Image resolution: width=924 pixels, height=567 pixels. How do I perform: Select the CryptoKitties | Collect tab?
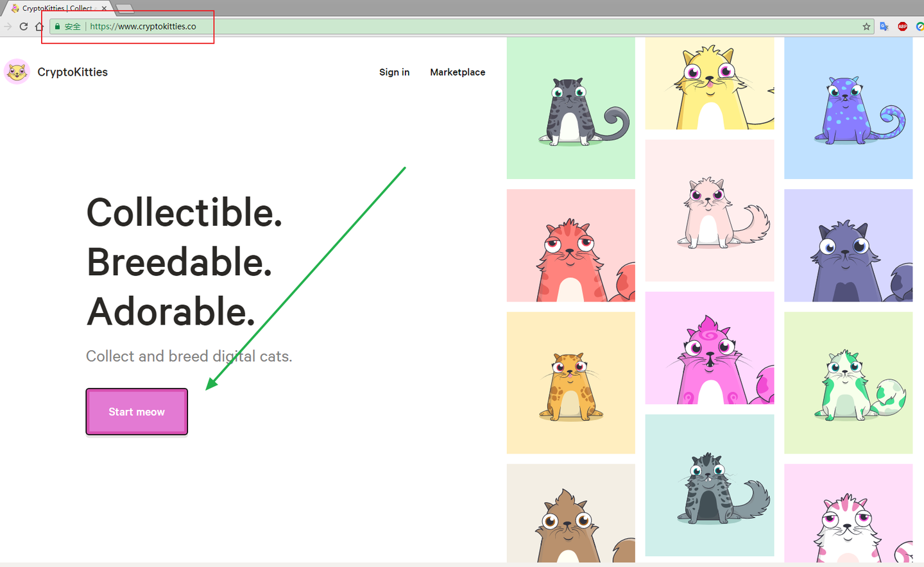point(56,8)
